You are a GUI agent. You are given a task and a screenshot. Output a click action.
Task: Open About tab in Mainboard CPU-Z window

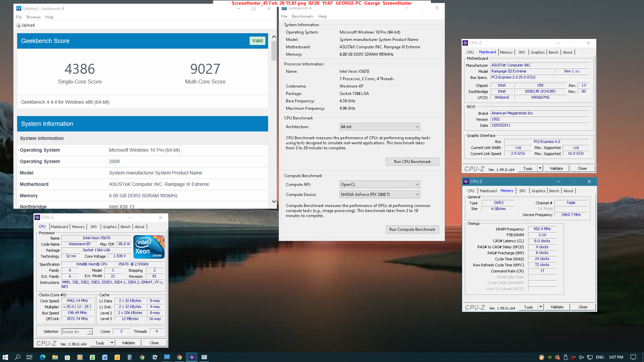pyautogui.click(x=568, y=52)
